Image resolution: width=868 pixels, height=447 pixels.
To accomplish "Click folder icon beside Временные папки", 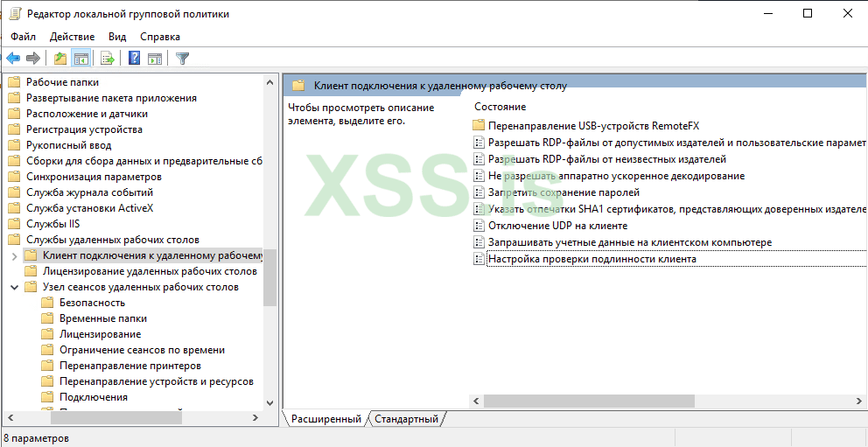I will [x=47, y=318].
